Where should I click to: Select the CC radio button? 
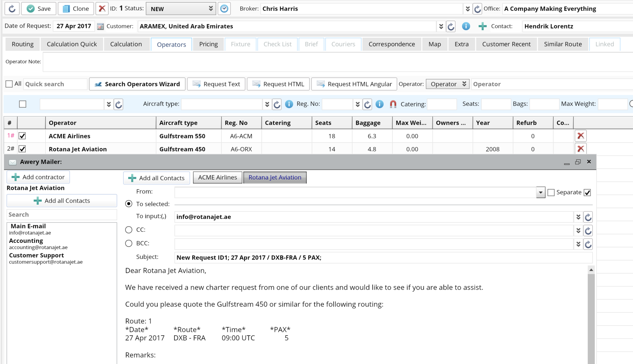pyautogui.click(x=129, y=229)
